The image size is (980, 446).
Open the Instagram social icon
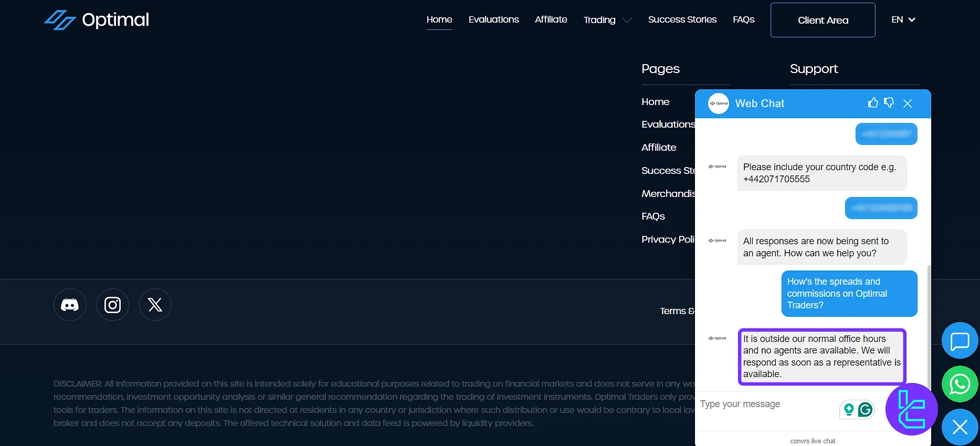pyautogui.click(x=112, y=305)
